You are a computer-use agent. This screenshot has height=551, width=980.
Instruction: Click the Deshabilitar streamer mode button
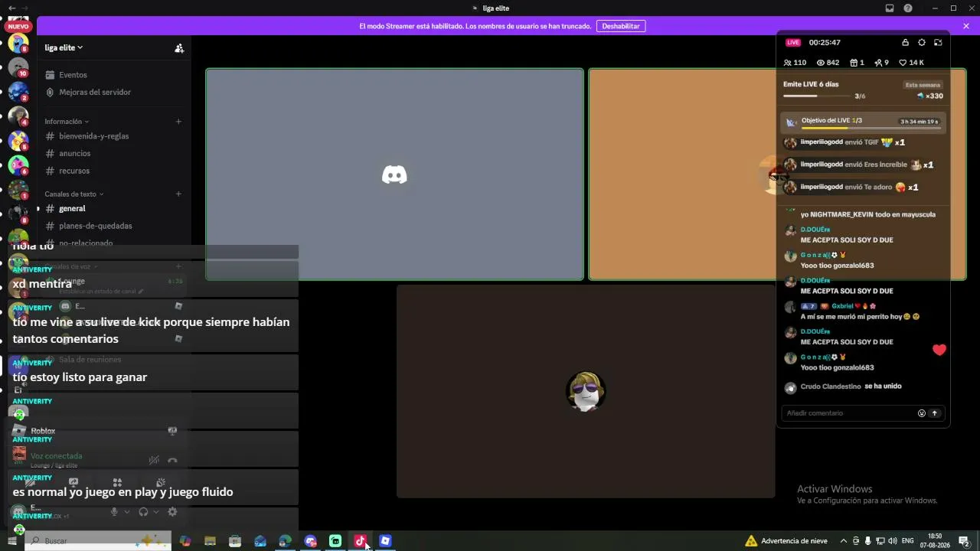pos(621,26)
